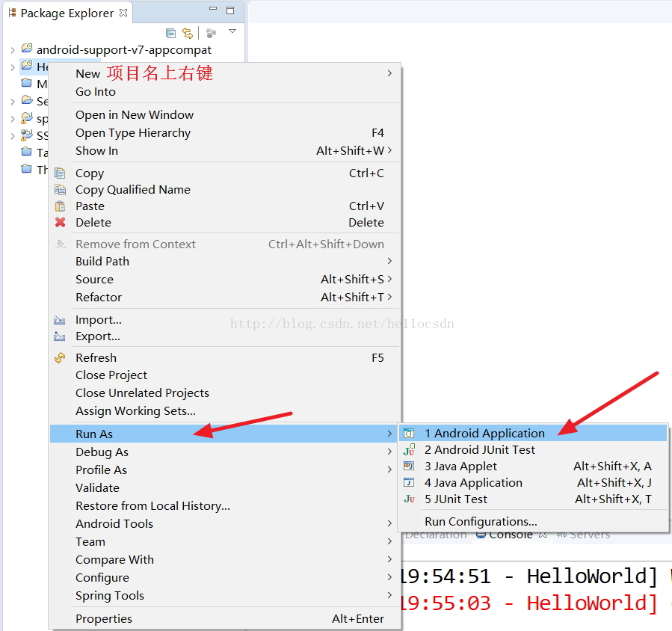
Task: Open the Compare With submenu
Action: pyautogui.click(x=225, y=560)
